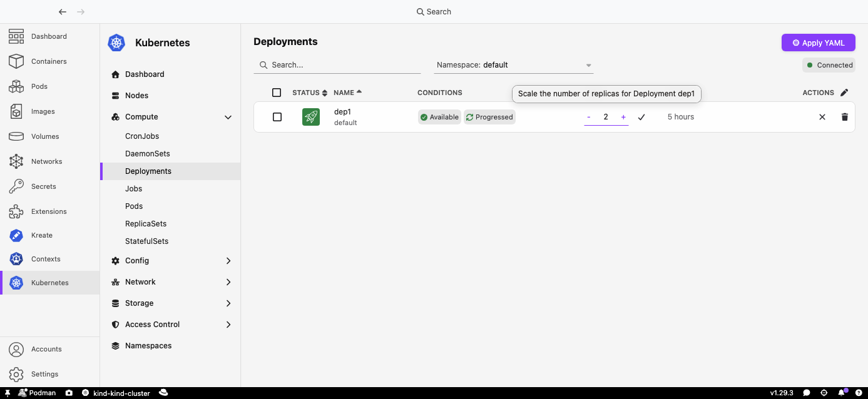Open Accounts user icon
The height and width of the screenshot is (399, 868).
(16, 349)
